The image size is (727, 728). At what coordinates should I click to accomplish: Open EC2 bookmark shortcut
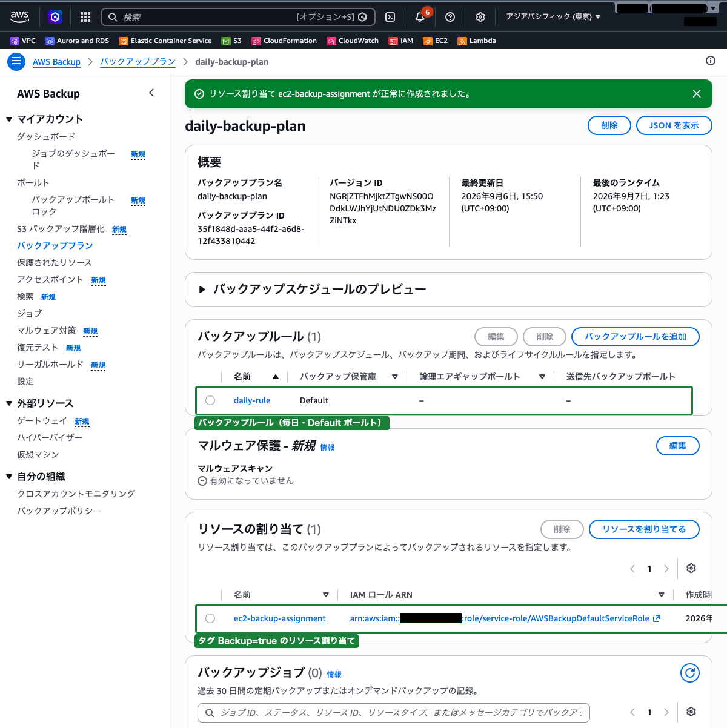click(436, 41)
